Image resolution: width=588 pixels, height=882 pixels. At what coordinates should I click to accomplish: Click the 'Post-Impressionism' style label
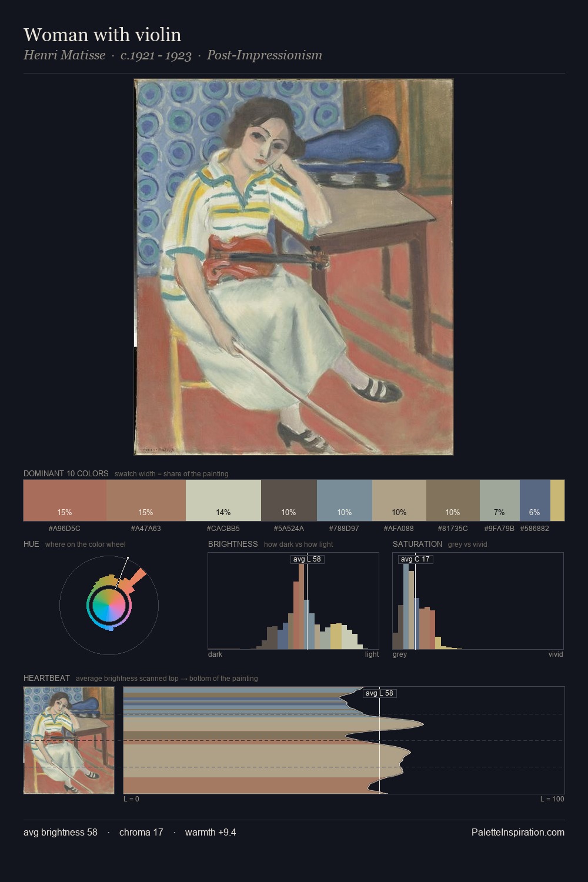265,55
